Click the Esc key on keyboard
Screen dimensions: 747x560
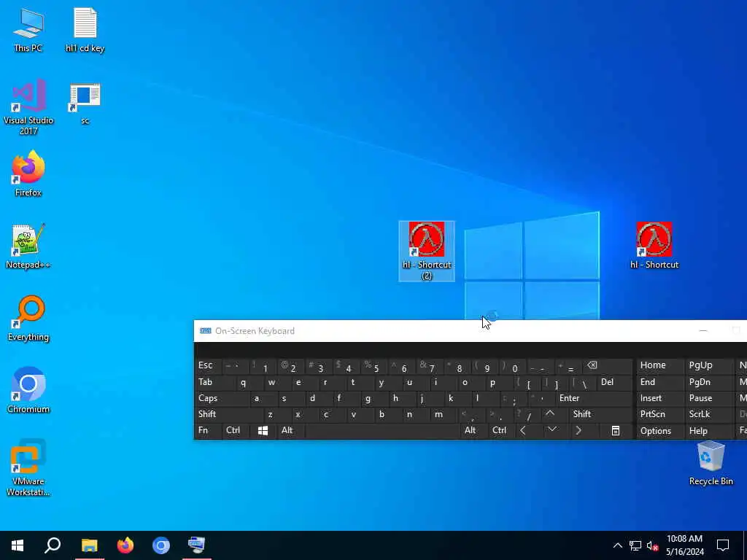click(x=208, y=365)
